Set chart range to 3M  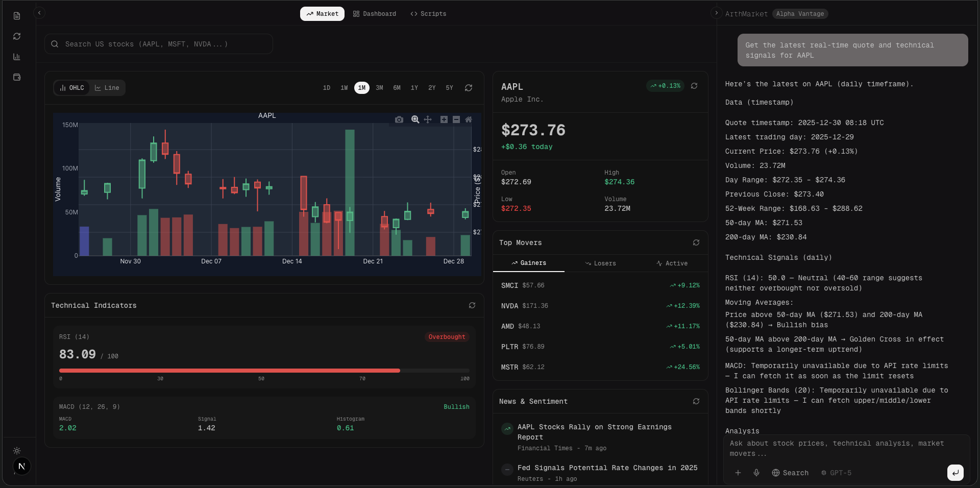379,88
